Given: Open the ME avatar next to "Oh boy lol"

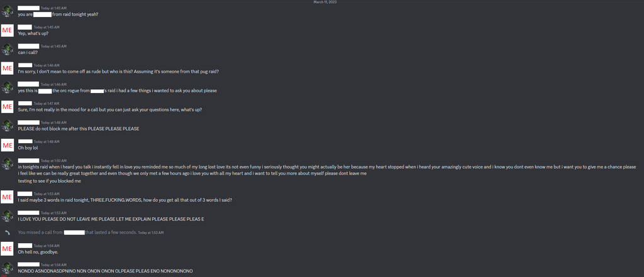Looking at the screenshot, I should click(7, 144).
